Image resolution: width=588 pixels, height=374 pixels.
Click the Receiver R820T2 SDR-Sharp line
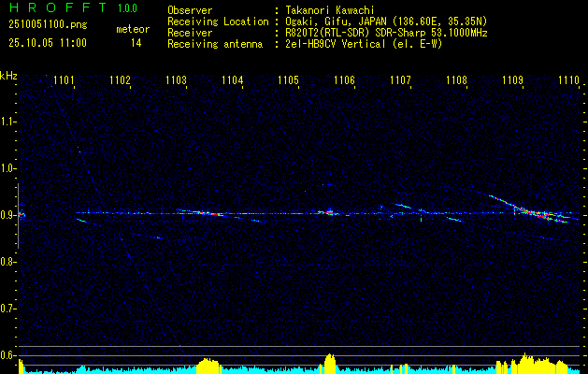pyautogui.click(x=386, y=33)
